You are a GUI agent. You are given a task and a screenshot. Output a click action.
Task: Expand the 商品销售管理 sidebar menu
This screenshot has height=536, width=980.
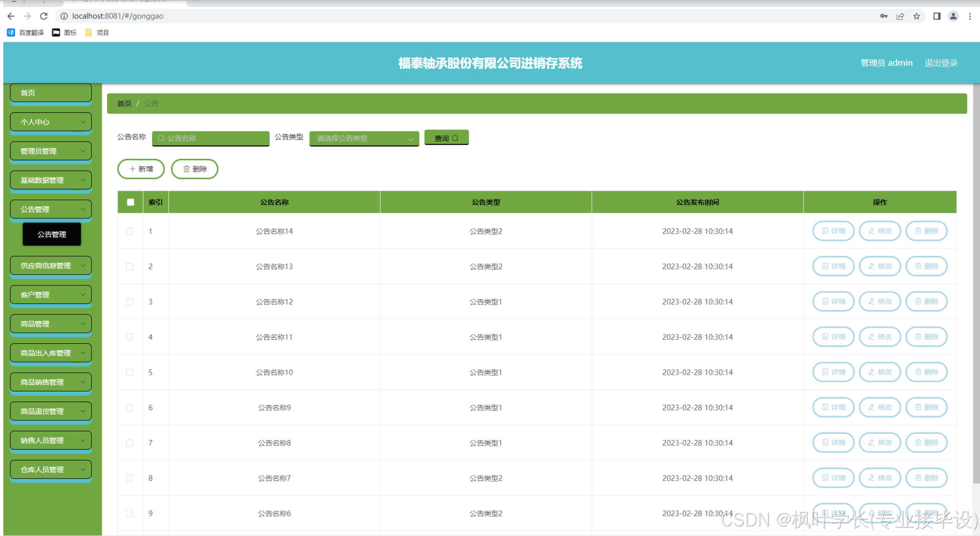(x=51, y=382)
